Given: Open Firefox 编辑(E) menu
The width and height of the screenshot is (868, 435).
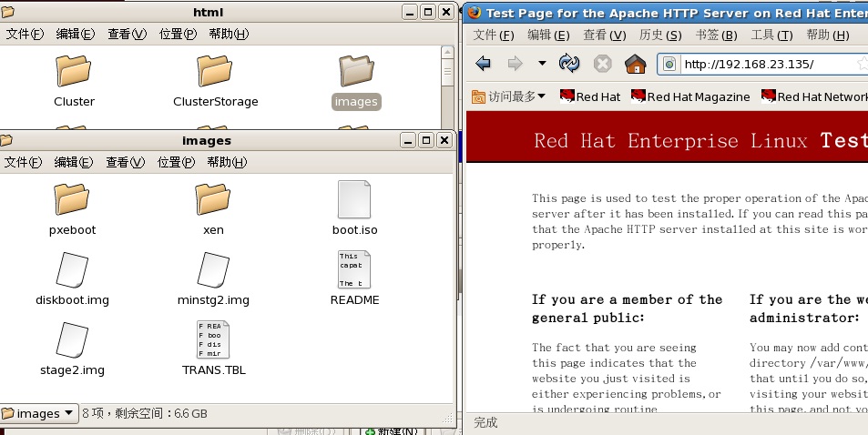Looking at the screenshot, I should [548, 35].
